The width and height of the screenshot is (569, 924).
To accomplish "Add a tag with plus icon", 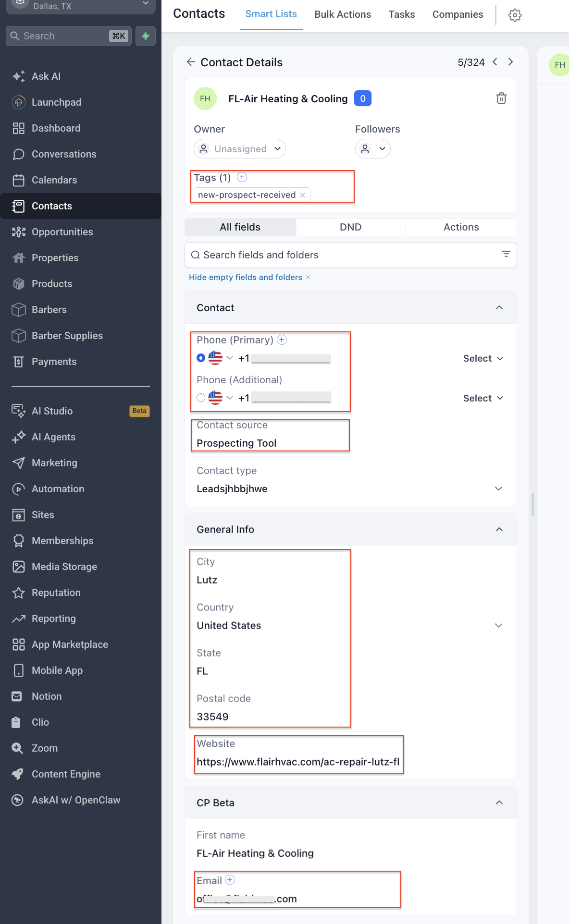I will click(242, 177).
